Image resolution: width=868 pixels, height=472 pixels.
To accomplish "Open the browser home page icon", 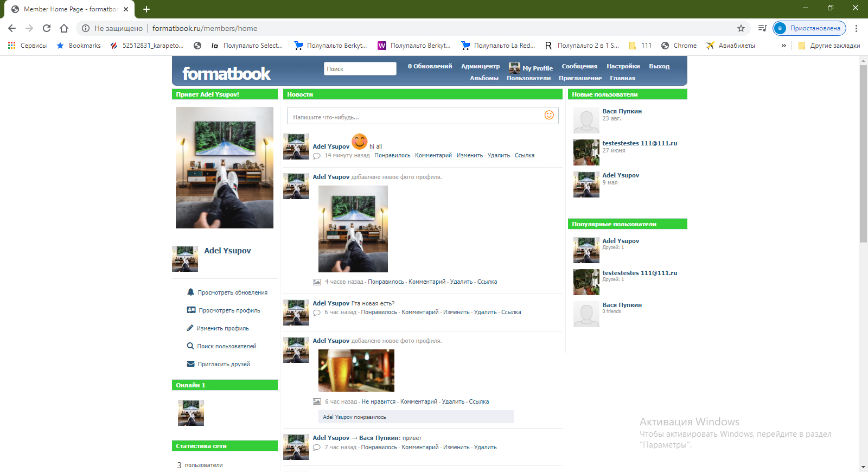I will [64, 28].
